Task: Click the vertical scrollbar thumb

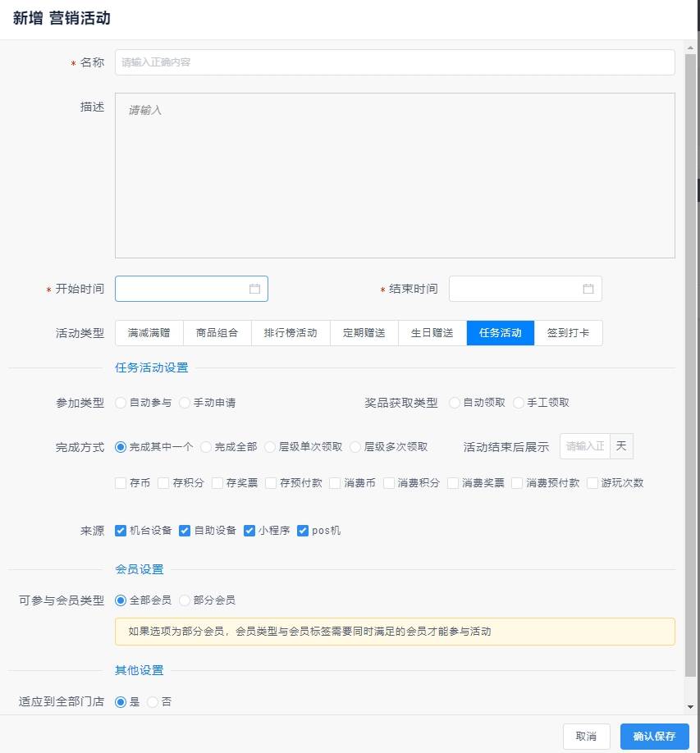Action: click(x=690, y=365)
